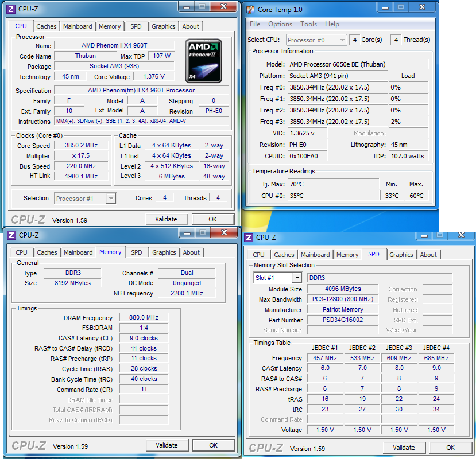Click the Validate button in top CPU-Z window
The height and width of the screenshot is (459, 476).
pyautogui.click(x=167, y=219)
